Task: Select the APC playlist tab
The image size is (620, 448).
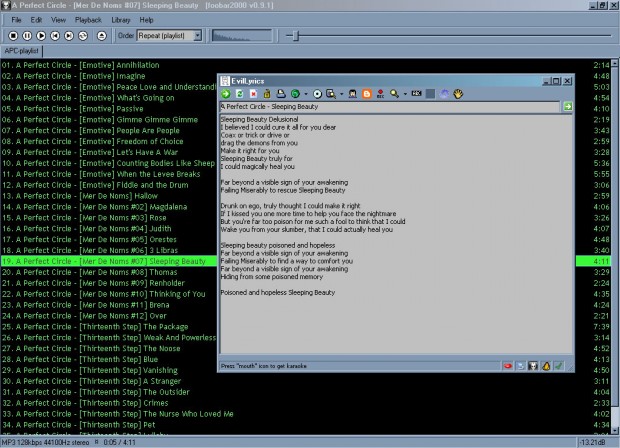Action: (x=21, y=51)
